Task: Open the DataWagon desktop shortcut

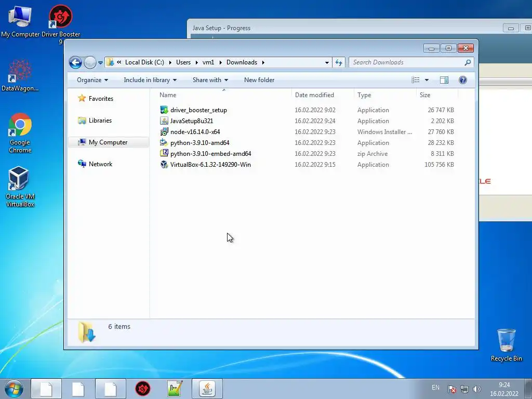Action: [20, 75]
